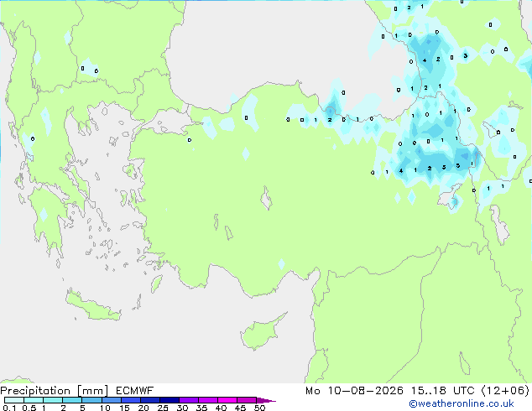Click the legend value '50'
532x411 pixels.
[259, 408]
